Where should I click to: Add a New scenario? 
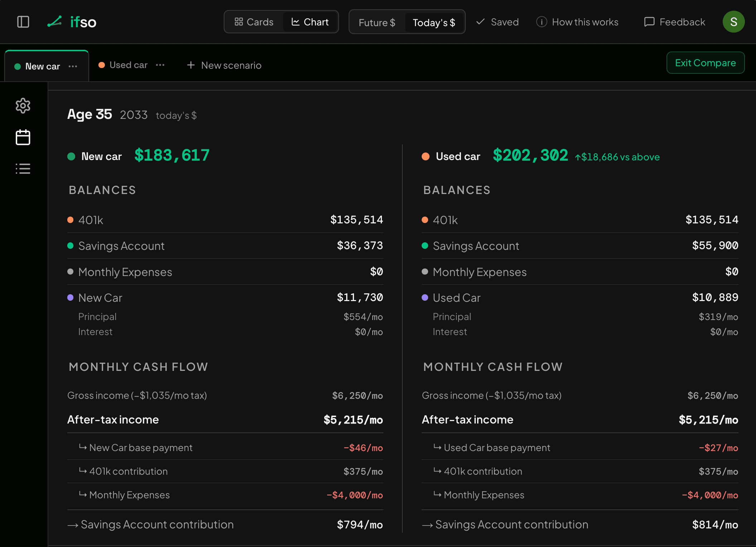click(224, 65)
